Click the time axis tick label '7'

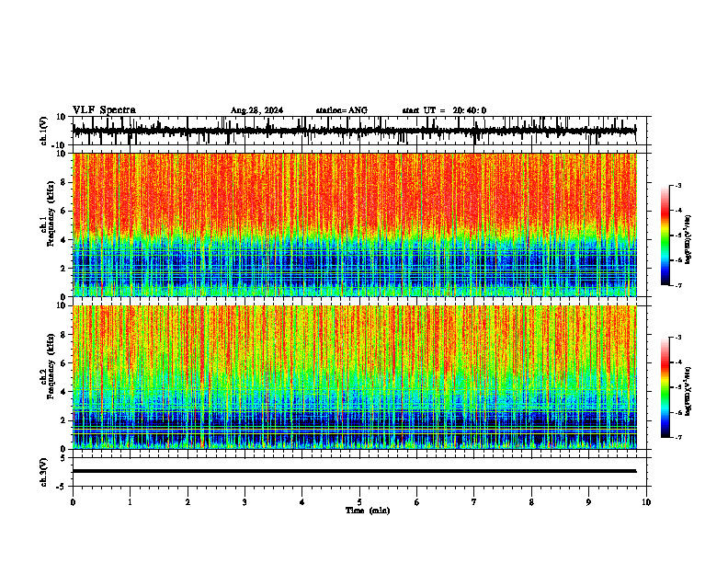click(x=474, y=502)
